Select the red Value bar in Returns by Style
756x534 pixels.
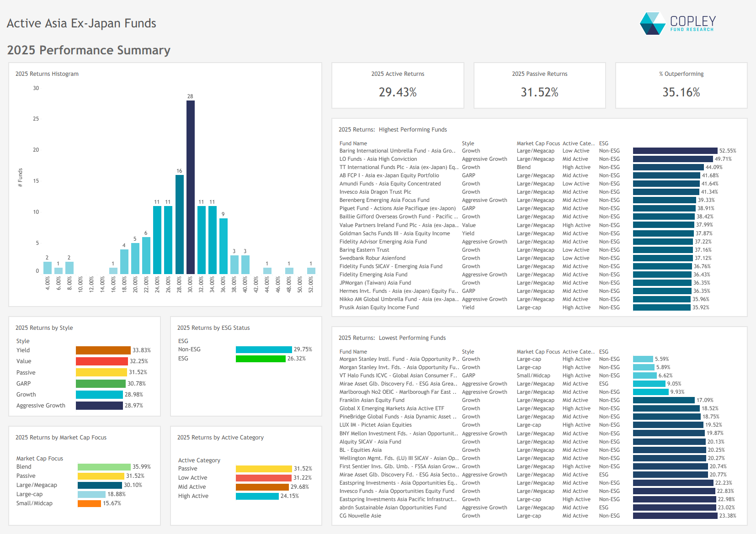[101, 361]
